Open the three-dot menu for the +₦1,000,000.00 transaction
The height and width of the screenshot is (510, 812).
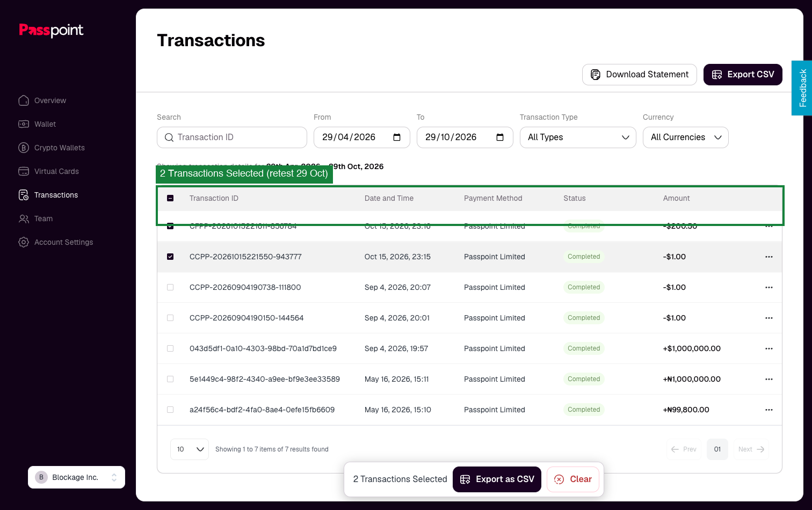tap(769, 379)
